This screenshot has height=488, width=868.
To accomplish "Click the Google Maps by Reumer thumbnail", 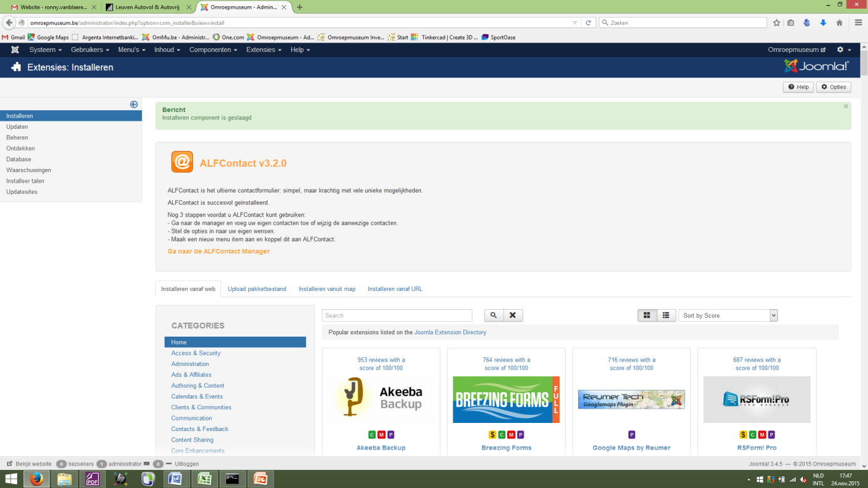I will (x=631, y=399).
